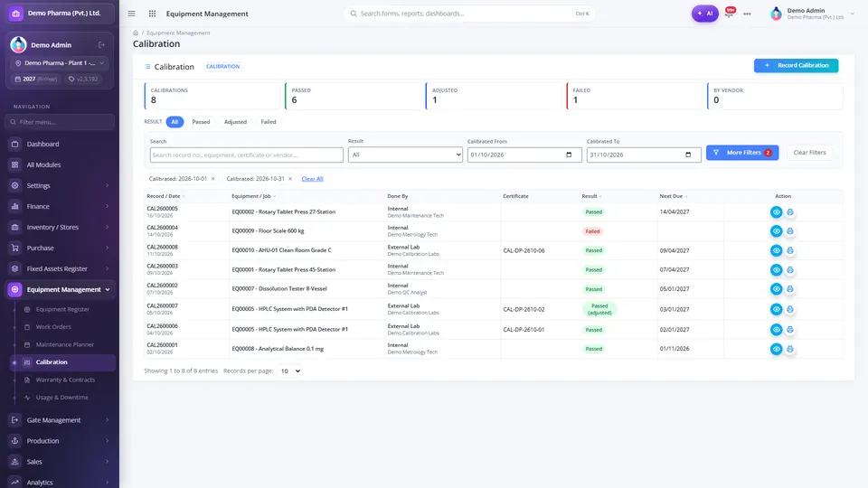
Task: View calibration record CAL2600004
Action: [x=776, y=231]
